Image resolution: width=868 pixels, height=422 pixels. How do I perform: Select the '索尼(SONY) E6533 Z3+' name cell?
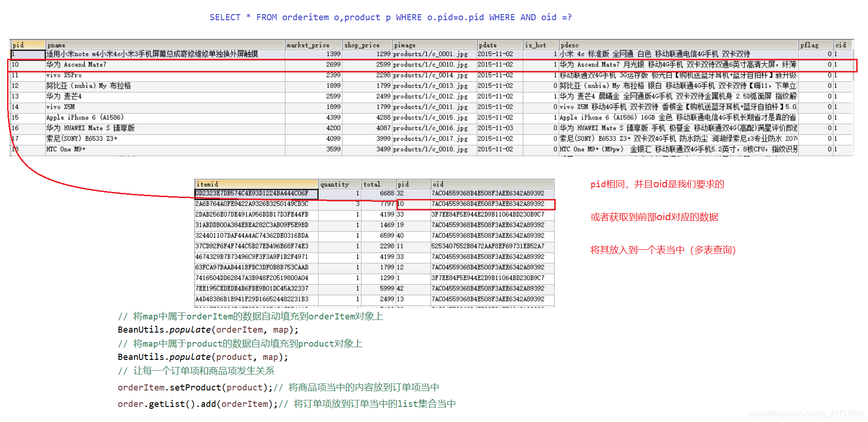[x=165, y=139]
